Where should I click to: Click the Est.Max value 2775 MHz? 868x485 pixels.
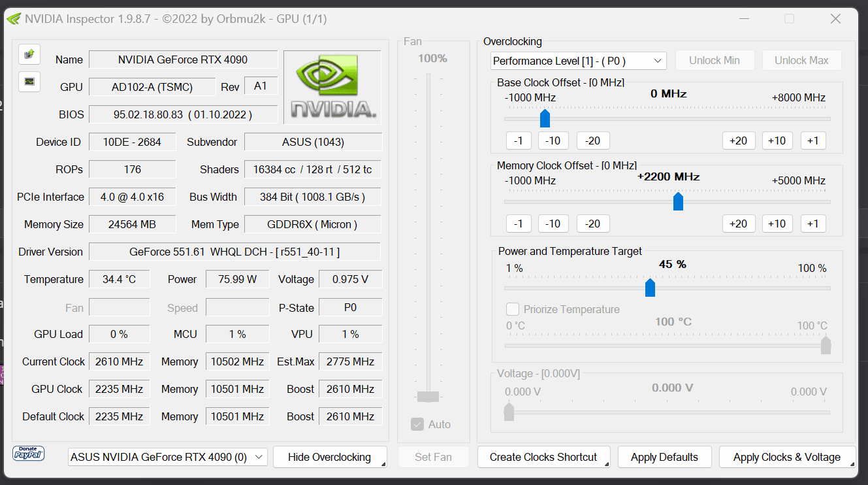(350, 361)
